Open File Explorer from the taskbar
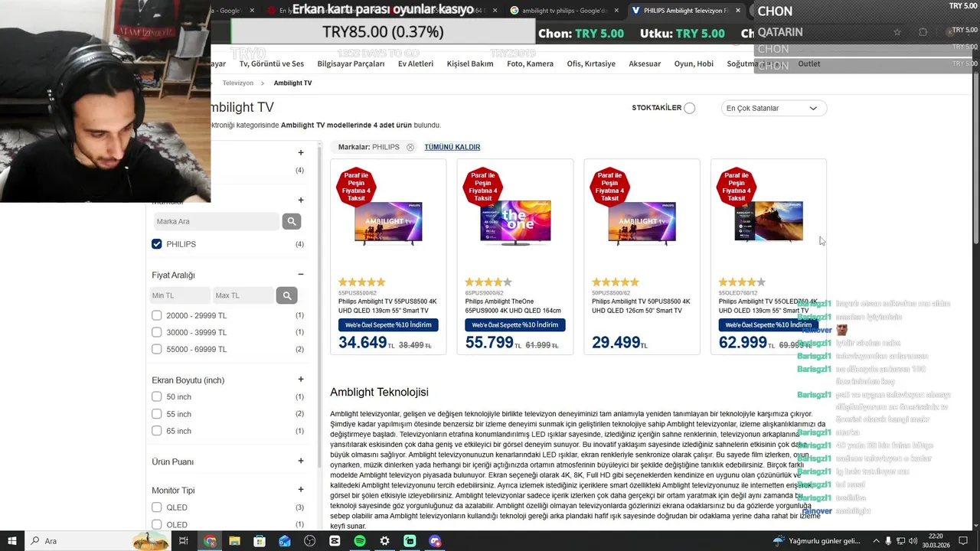Screen dimensions: 980x551 coord(234,541)
